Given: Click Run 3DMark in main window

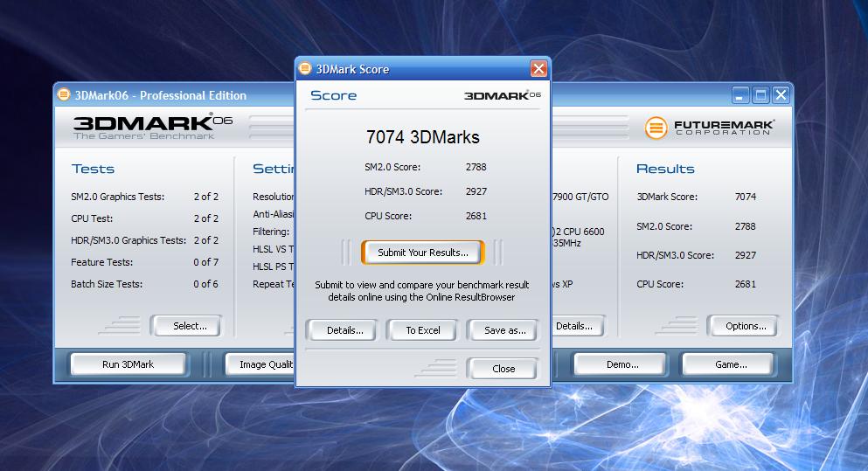Looking at the screenshot, I should (x=128, y=364).
